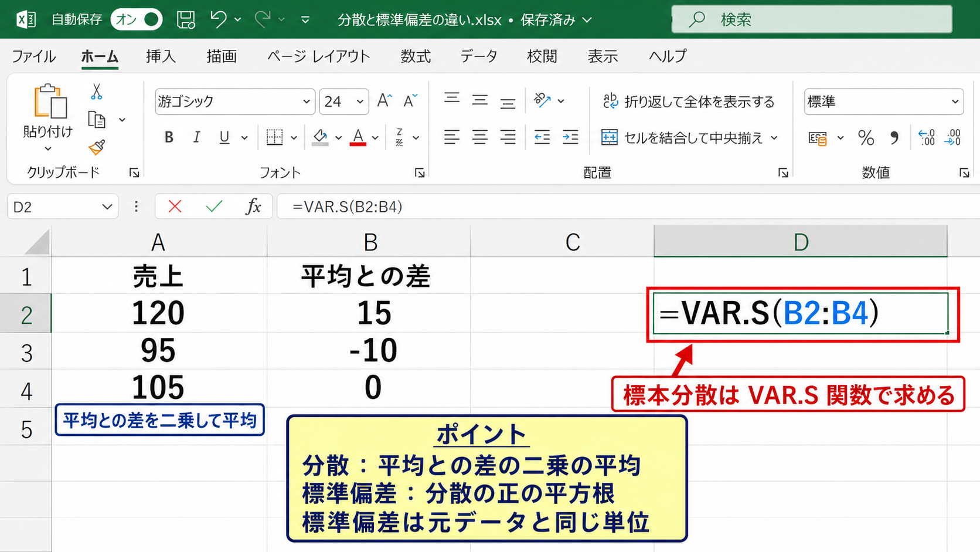Image resolution: width=980 pixels, height=552 pixels.
Task: Toggle italic formatting
Action: point(196,137)
